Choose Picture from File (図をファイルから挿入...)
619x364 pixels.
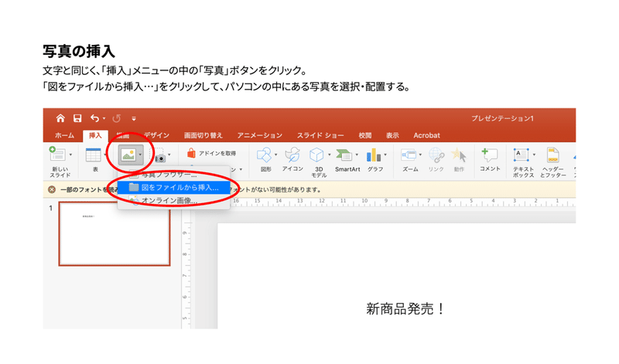[x=174, y=187]
